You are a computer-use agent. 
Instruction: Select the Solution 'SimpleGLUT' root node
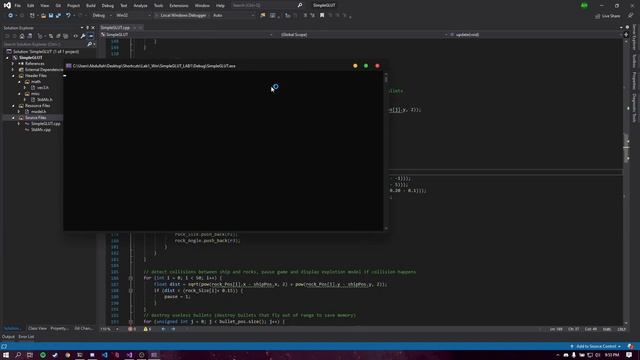point(46,51)
